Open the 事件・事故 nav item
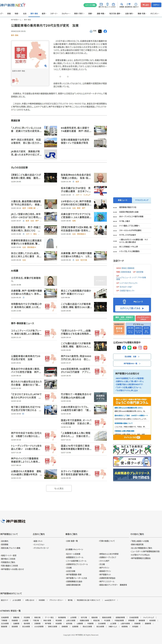 (34, 14)
